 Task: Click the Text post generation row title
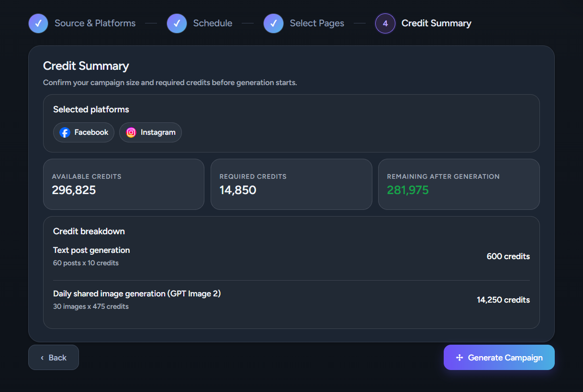pyautogui.click(x=91, y=250)
